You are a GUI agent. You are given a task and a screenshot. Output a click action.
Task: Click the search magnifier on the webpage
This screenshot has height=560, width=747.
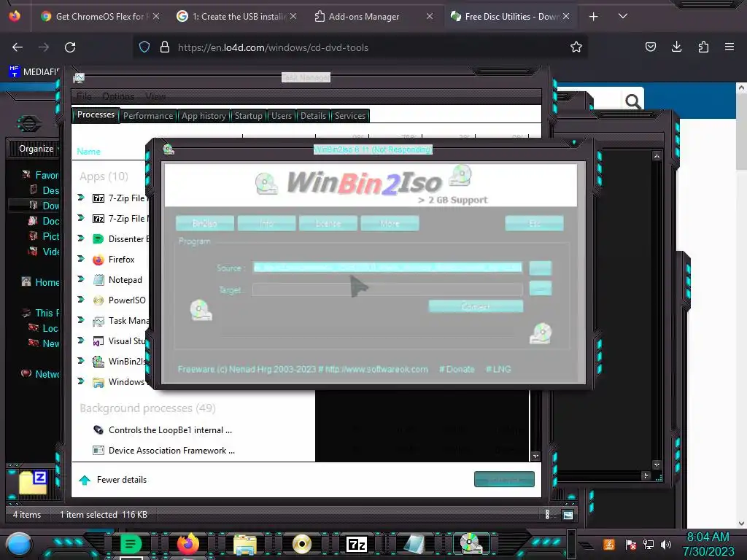click(632, 101)
